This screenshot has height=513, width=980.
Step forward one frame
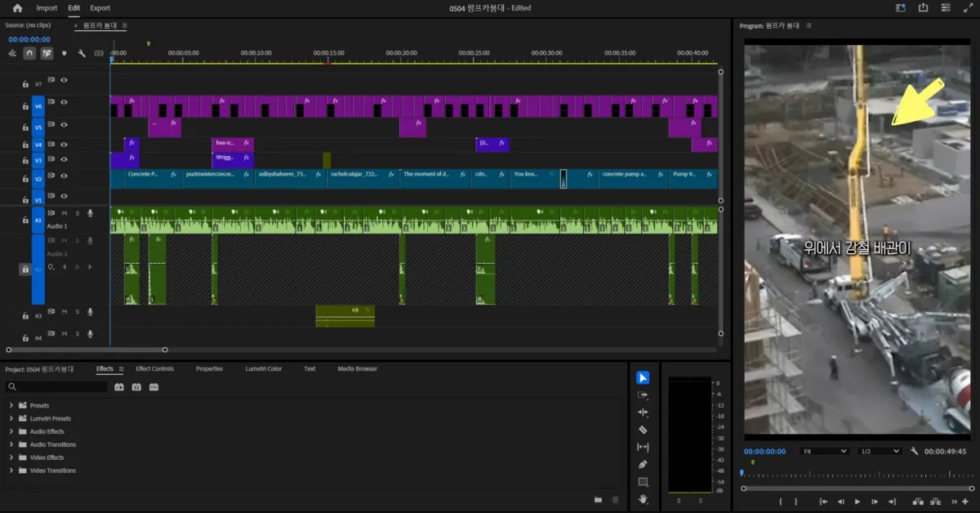point(875,502)
